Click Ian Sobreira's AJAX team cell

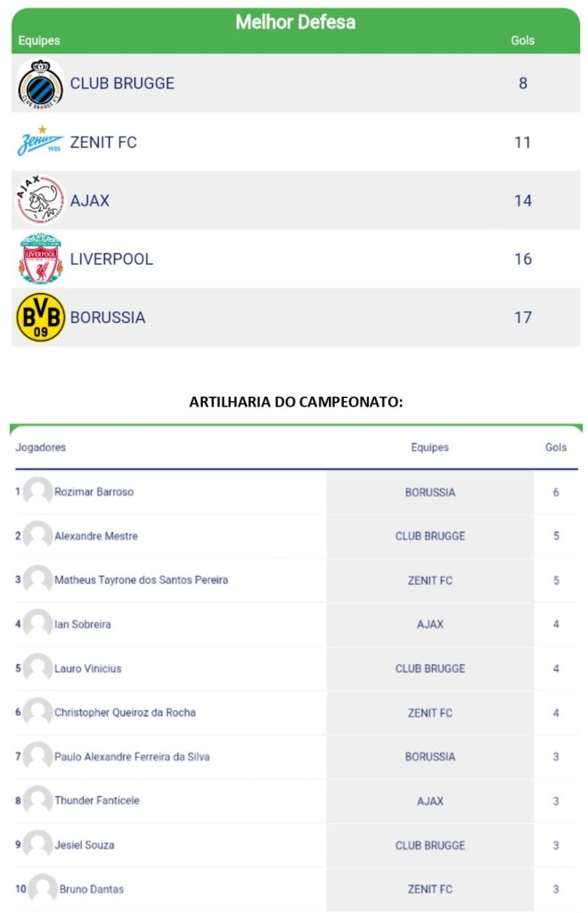[x=429, y=624]
